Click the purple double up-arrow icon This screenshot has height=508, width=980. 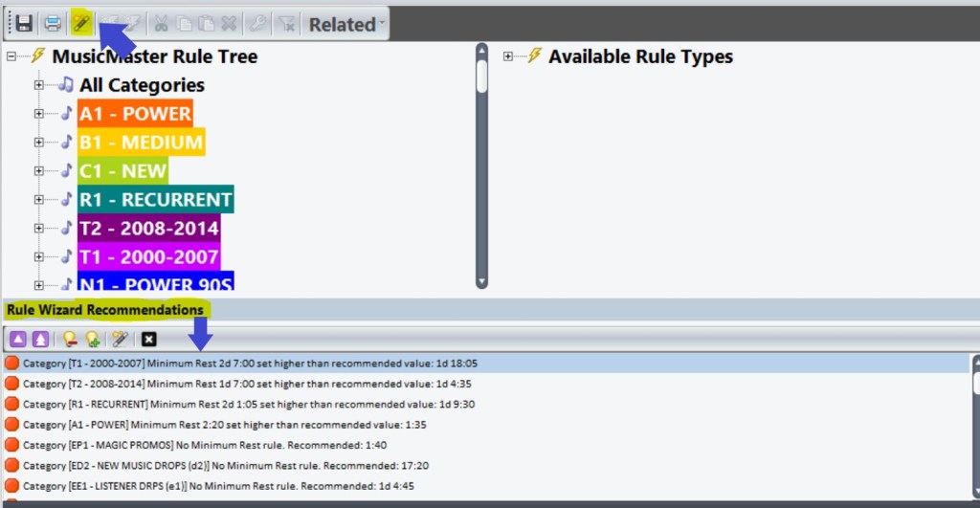pos(40,339)
